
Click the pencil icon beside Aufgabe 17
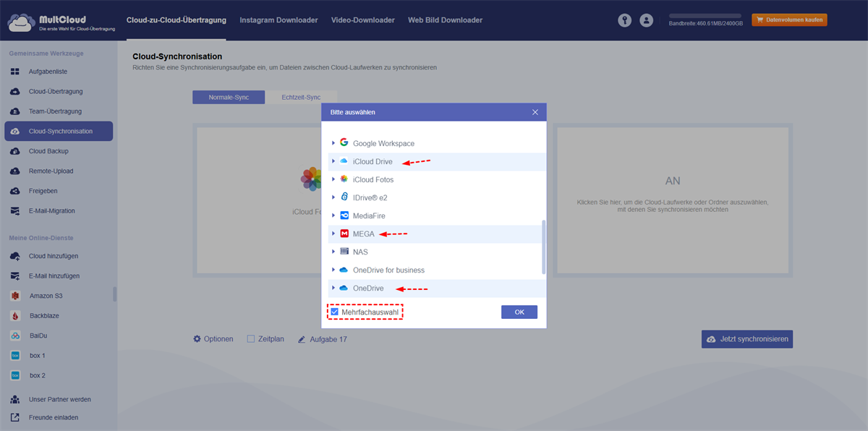point(302,338)
